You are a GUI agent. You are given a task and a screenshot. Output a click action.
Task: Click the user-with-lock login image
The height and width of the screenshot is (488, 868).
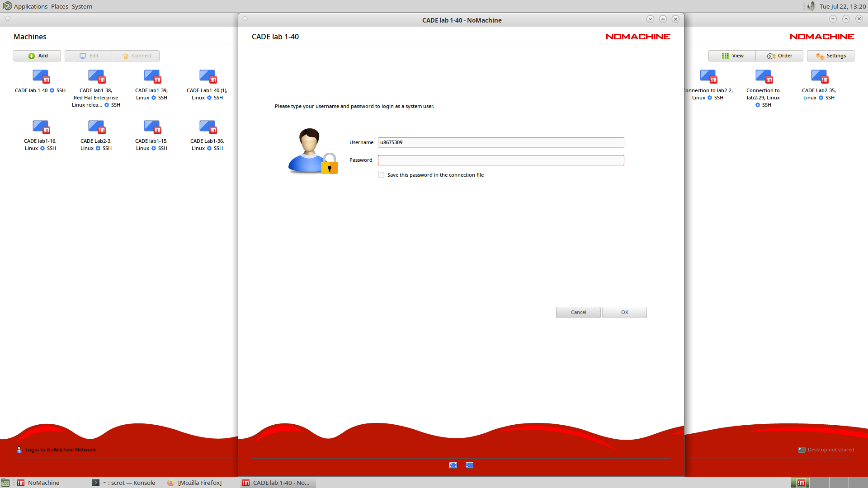tap(313, 151)
